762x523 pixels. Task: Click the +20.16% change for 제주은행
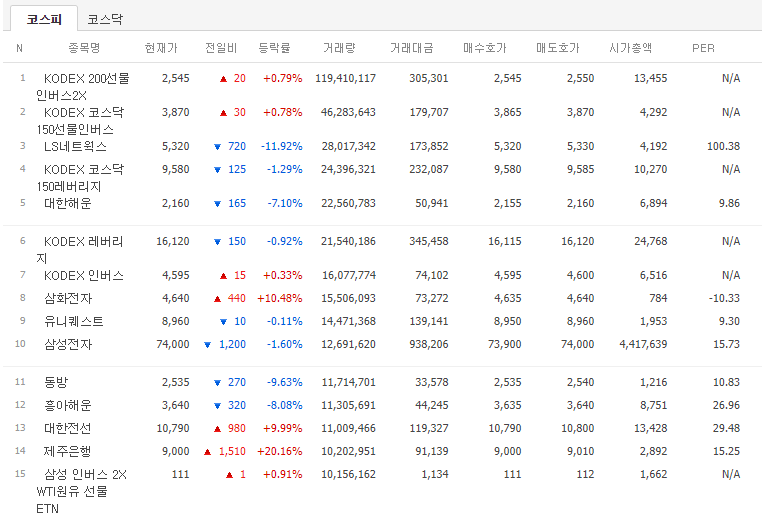click(279, 451)
